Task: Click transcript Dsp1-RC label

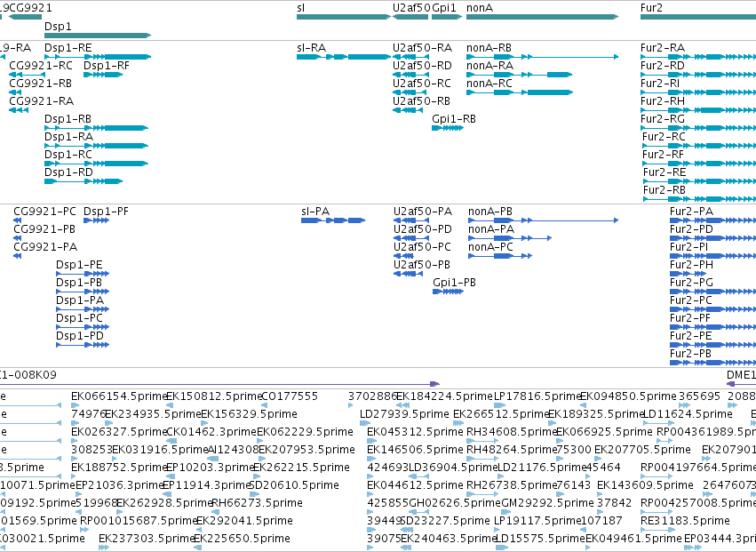Action: click(68, 155)
